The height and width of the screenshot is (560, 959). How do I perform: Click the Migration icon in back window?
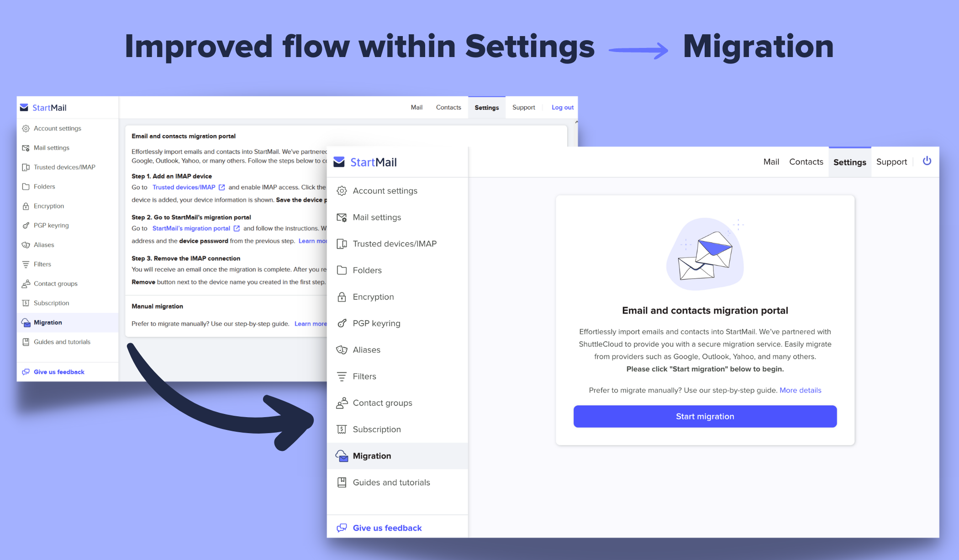(x=26, y=323)
